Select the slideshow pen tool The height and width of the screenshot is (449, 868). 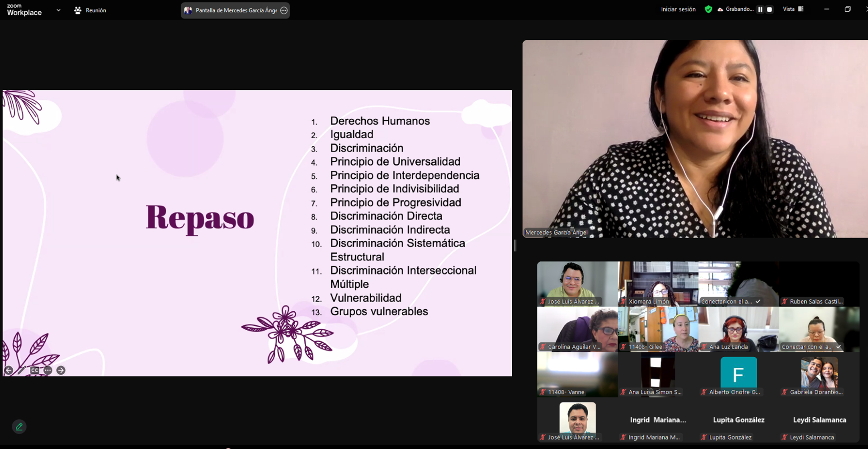[x=21, y=370]
